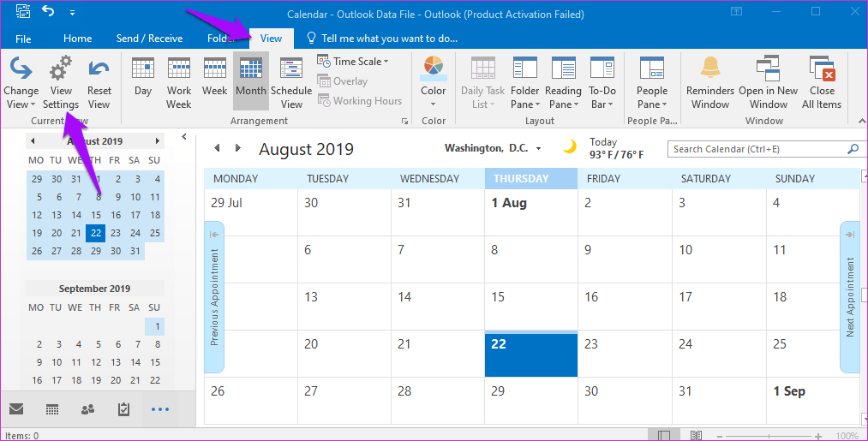Screen dimensions: 868x441
Task: Open Customize Quick Access Toolbar dropdown
Action: click(73, 12)
